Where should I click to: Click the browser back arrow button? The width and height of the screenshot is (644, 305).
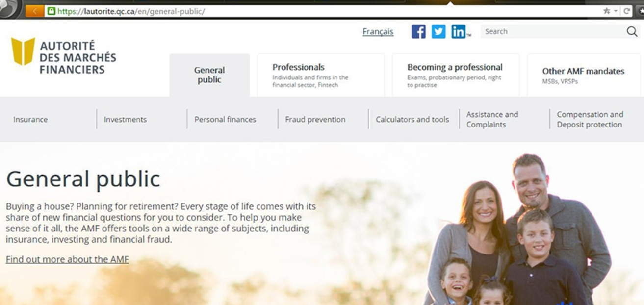[34, 11]
